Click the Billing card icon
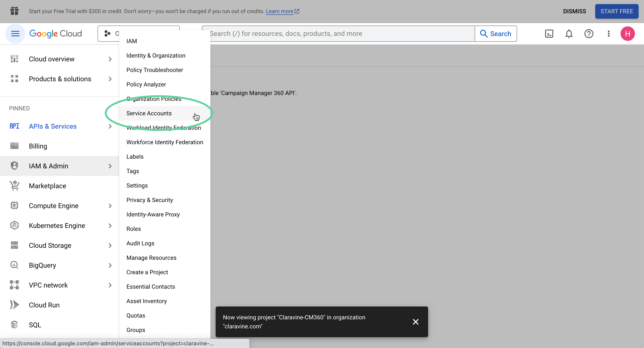Screen dimensions: 644x348 tap(14, 146)
